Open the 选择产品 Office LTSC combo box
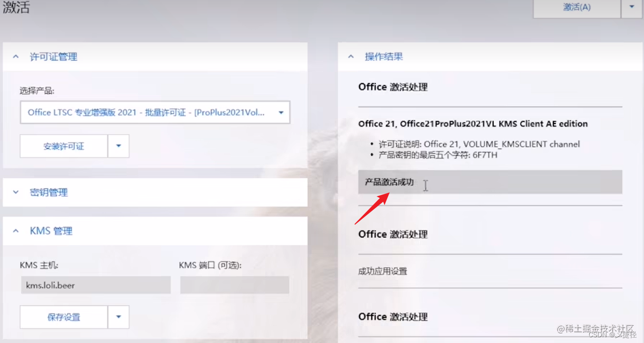This screenshot has width=644, height=343. coord(155,113)
